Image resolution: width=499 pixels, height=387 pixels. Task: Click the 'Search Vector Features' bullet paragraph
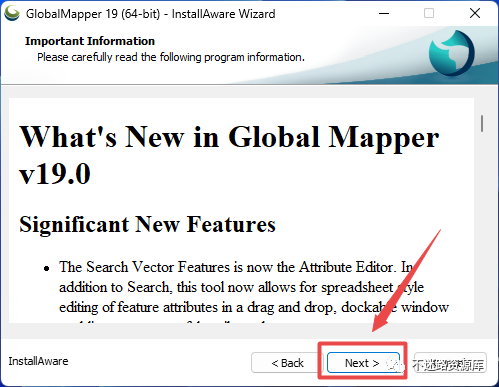254,291
